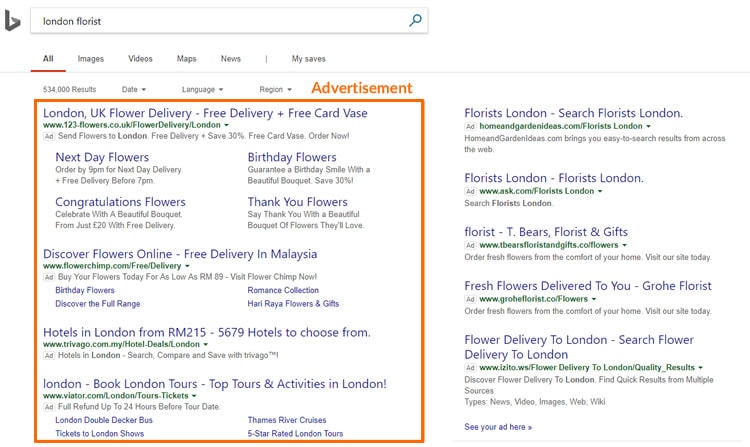This screenshot has width=750, height=447.
Task: Open the Romance Collection link
Action: coord(283,290)
